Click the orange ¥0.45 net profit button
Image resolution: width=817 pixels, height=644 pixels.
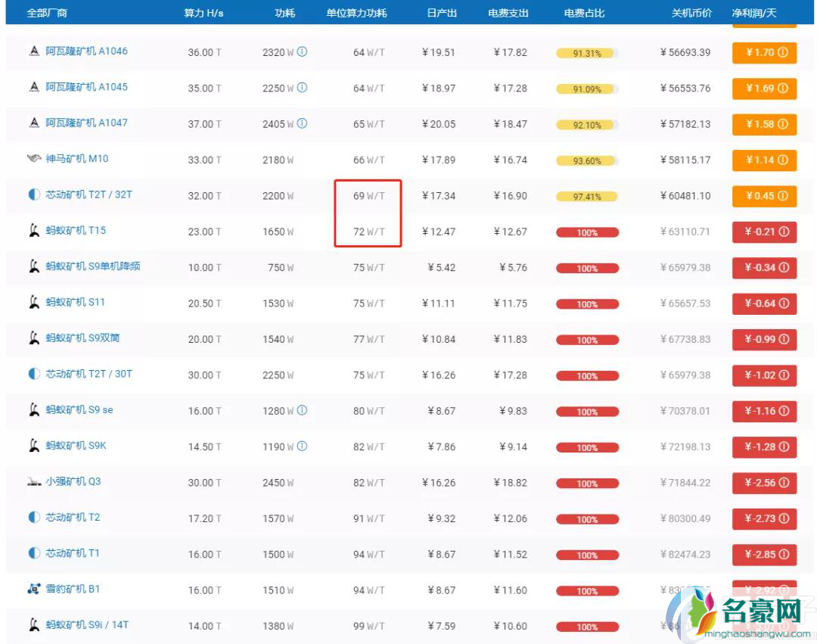pyautogui.click(x=764, y=196)
